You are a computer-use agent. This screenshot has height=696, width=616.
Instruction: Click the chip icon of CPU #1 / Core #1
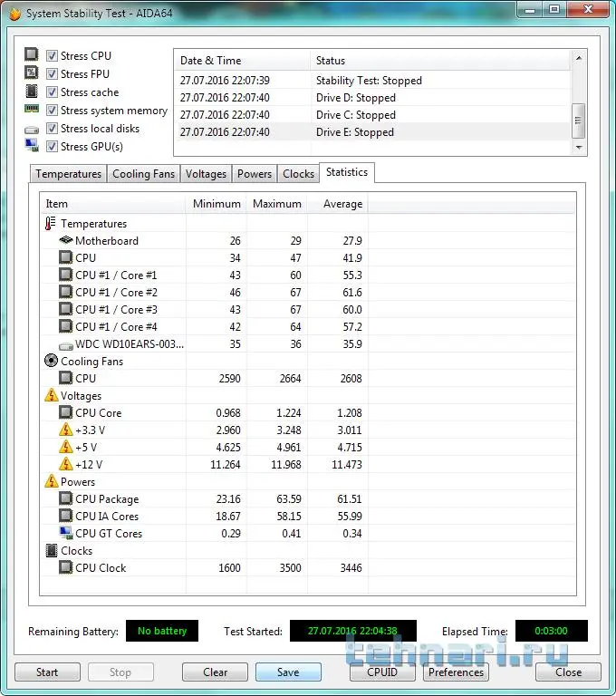click(x=66, y=275)
